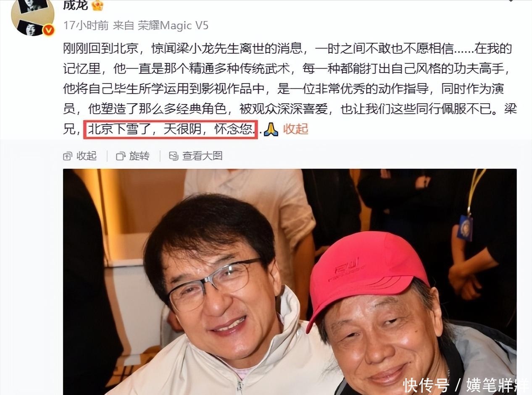Click the crown member icon beside 成龙
The width and height of the screenshot is (532, 395).
click(x=97, y=5)
